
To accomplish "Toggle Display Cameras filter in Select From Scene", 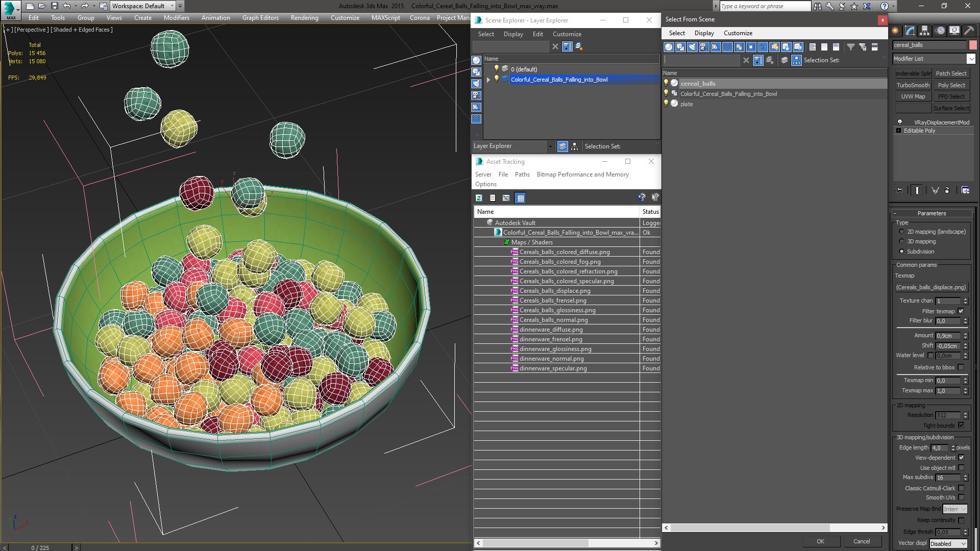I will pos(704,47).
